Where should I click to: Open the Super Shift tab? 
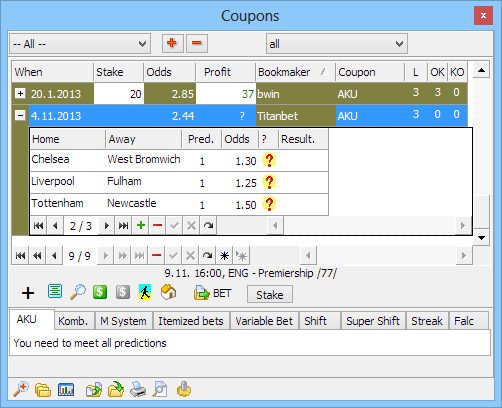click(373, 321)
